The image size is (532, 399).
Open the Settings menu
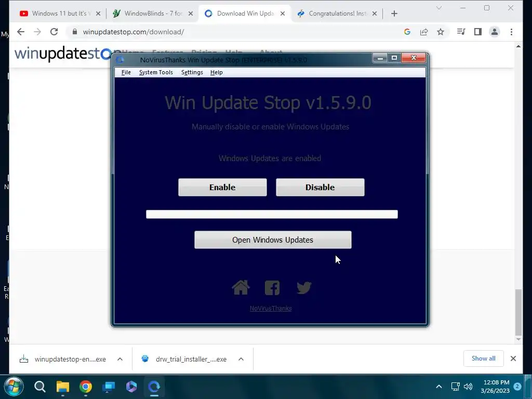192,72
